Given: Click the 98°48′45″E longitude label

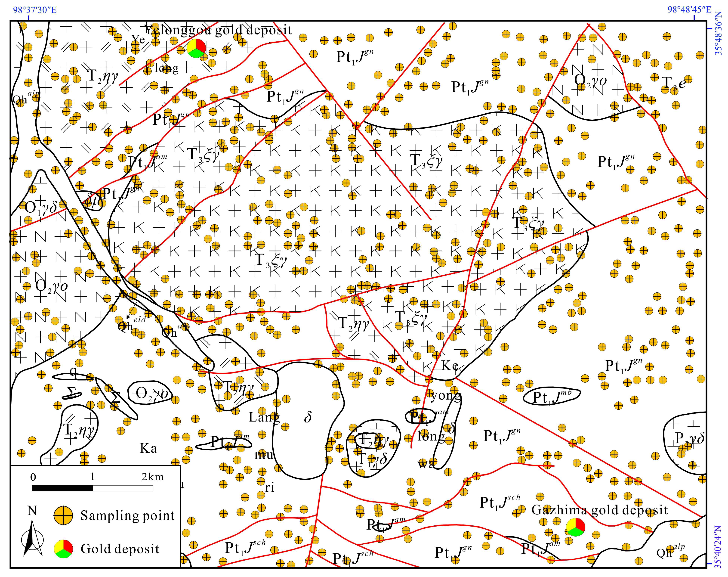Looking at the screenshot, I should 690,9.
